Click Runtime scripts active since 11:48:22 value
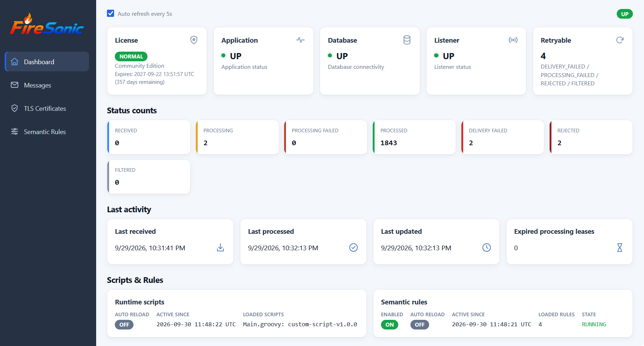 [x=196, y=324]
